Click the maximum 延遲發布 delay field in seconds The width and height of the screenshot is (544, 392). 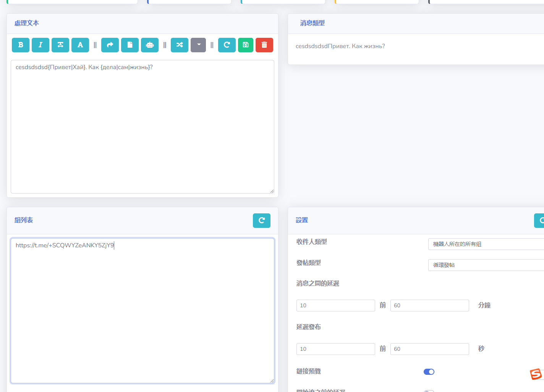[x=429, y=349]
